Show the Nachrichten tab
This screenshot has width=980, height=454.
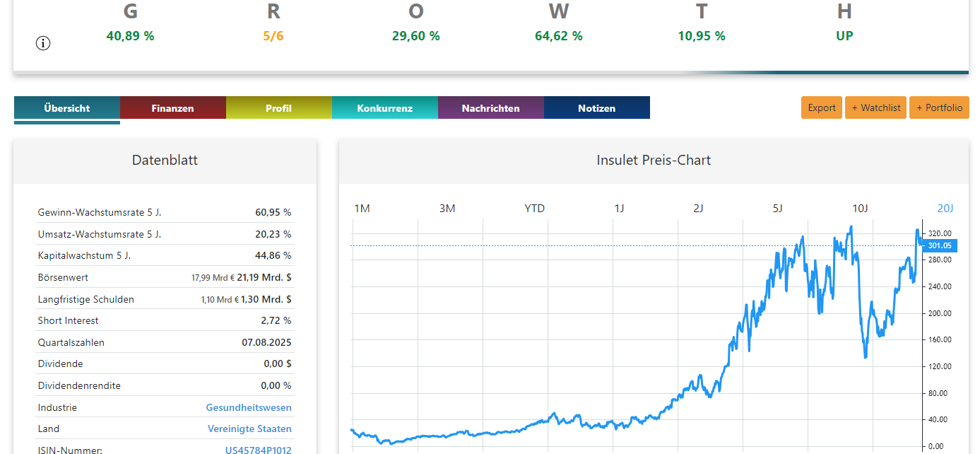click(491, 108)
